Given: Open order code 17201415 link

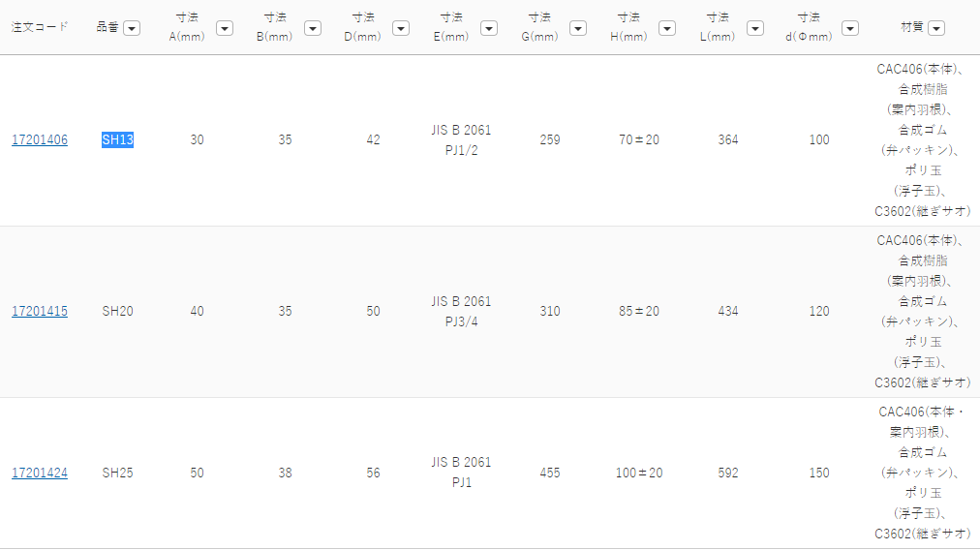Looking at the screenshot, I should click(40, 312).
